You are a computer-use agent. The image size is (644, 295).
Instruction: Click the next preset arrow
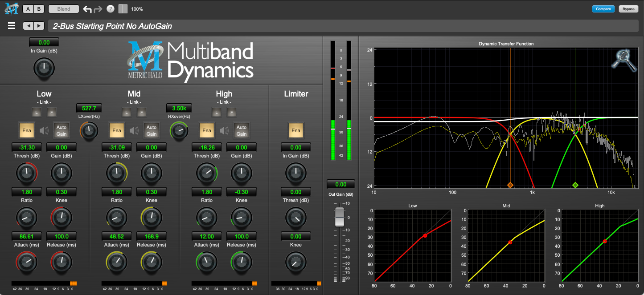coord(40,25)
